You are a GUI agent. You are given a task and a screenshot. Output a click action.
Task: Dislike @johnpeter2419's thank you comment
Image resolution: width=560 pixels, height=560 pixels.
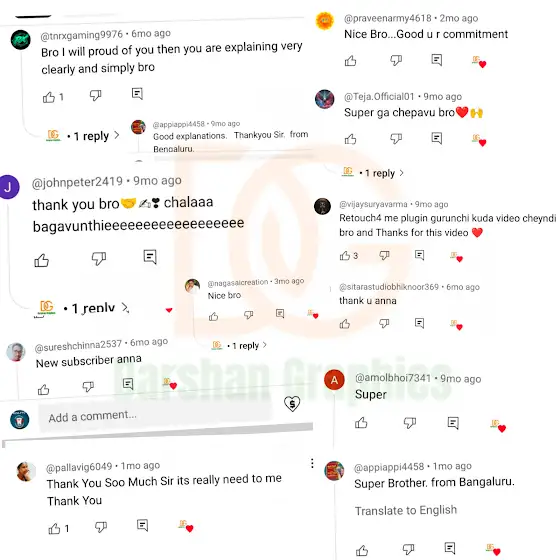99,258
